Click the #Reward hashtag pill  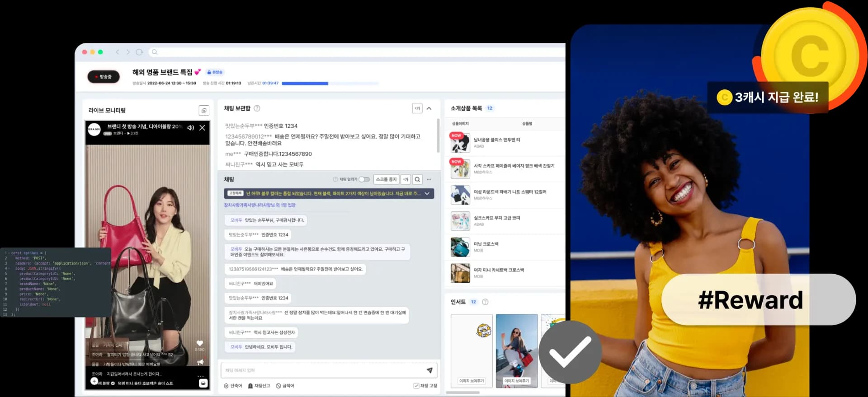[759, 299]
